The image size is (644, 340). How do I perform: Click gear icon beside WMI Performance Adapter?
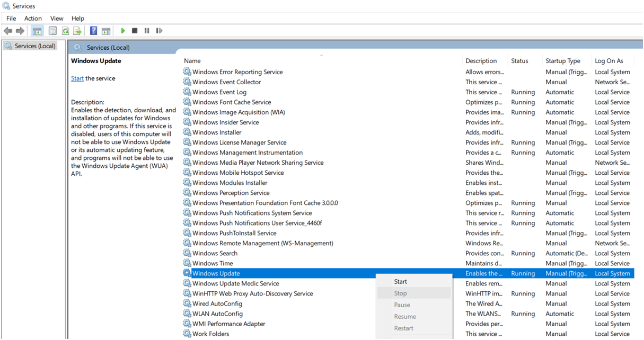187,324
